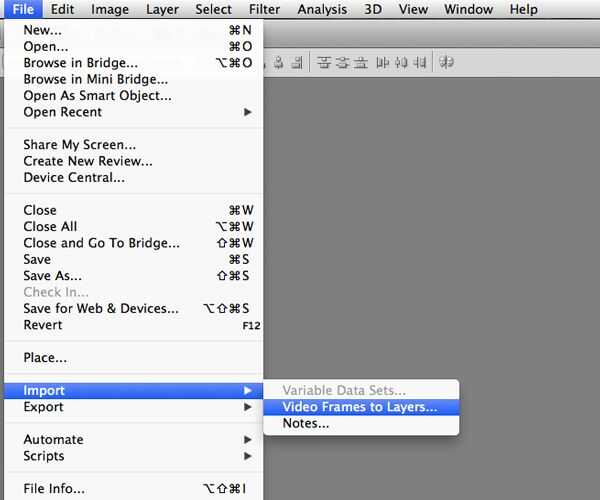Expand the Open Recent submenu arrow

click(248, 112)
